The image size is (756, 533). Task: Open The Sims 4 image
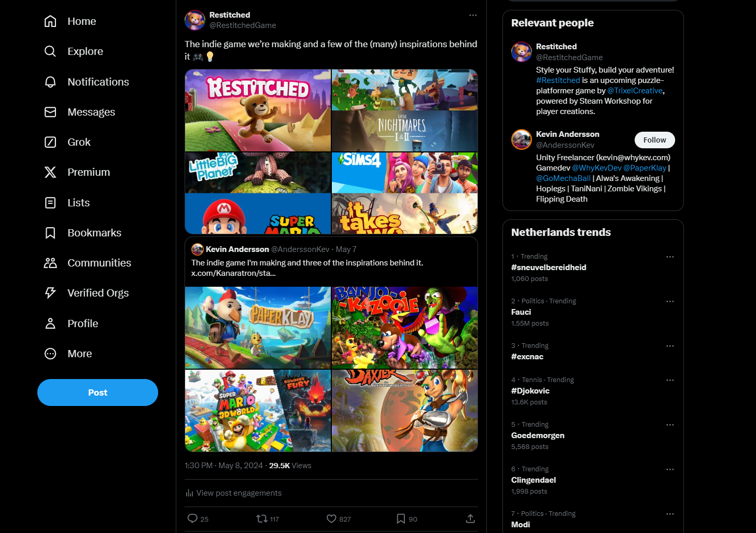pos(404,173)
